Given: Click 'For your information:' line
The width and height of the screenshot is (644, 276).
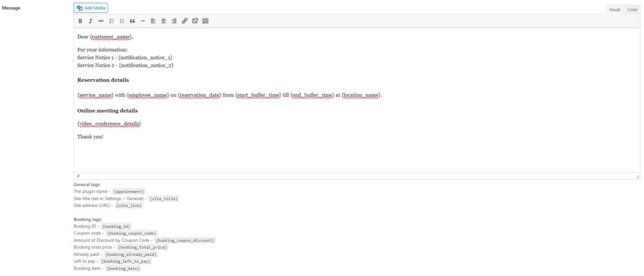Looking at the screenshot, I should (x=103, y=50).
